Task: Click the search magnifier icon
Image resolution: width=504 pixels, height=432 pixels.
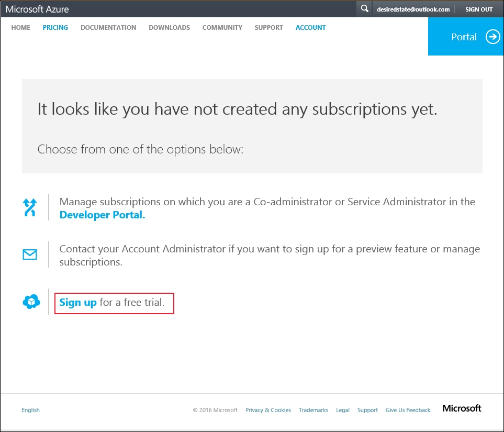Action: (x=364, y=9)
